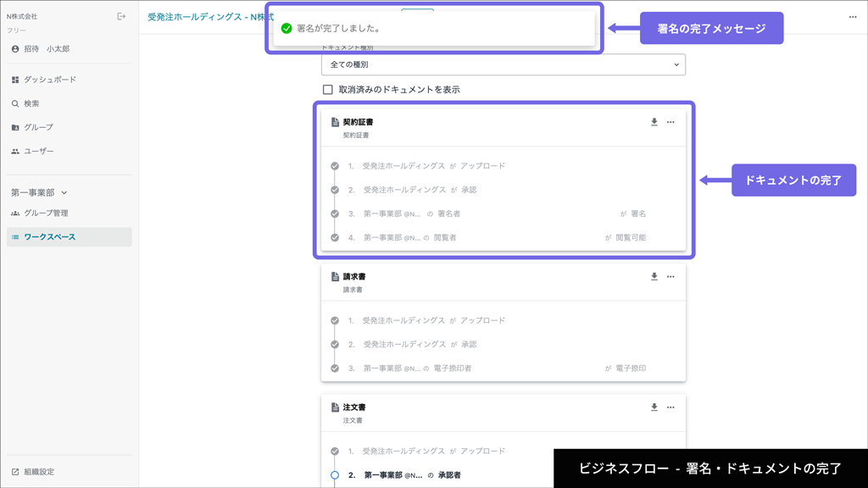Click the 署名が完了しました notification
Screen dimensions: 868x488
[x=434, y=28]
